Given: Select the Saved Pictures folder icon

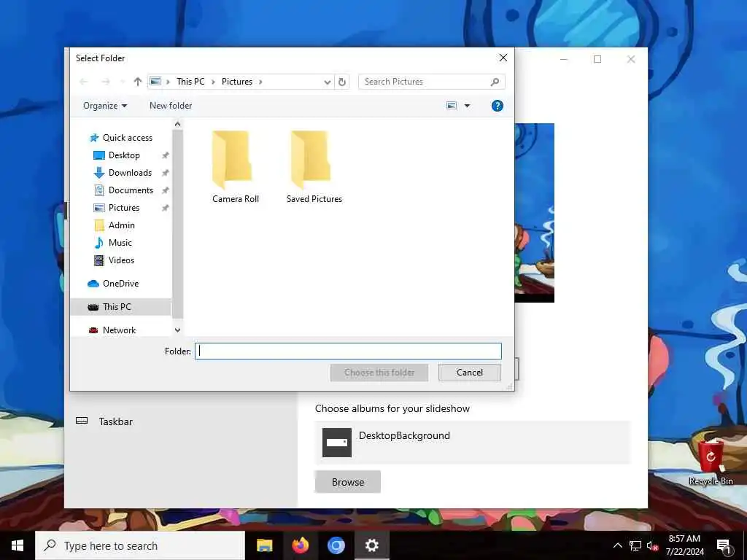Looking at the screenshot, I should point(311,160).
